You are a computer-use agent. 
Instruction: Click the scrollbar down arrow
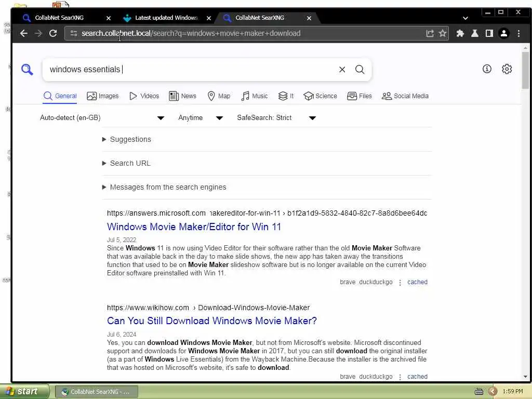(525, 376)
